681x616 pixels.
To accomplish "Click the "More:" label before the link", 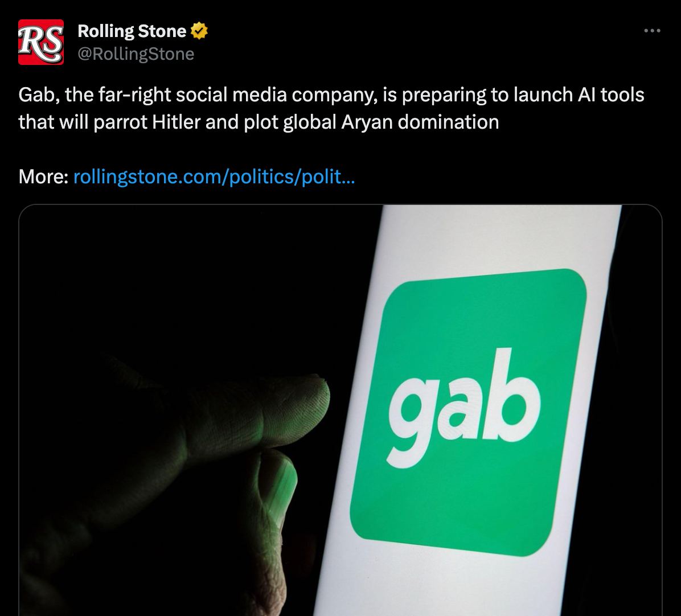I will click(43, 176).
